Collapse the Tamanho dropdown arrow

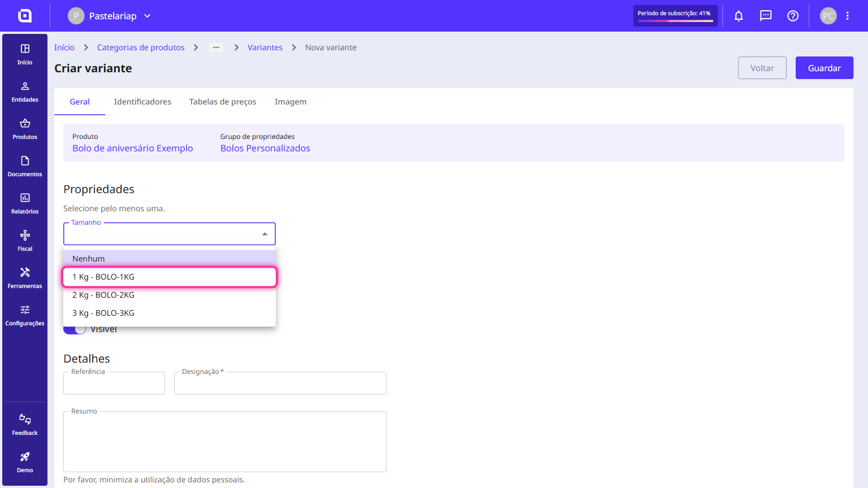tap(265, 234)
